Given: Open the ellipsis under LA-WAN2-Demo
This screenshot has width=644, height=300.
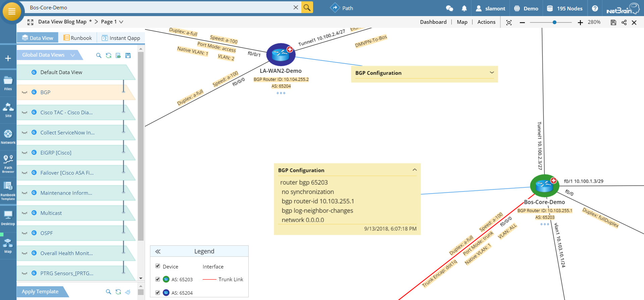Looking at the screenshot, I should pyautogui.click(x=281, y=93).
